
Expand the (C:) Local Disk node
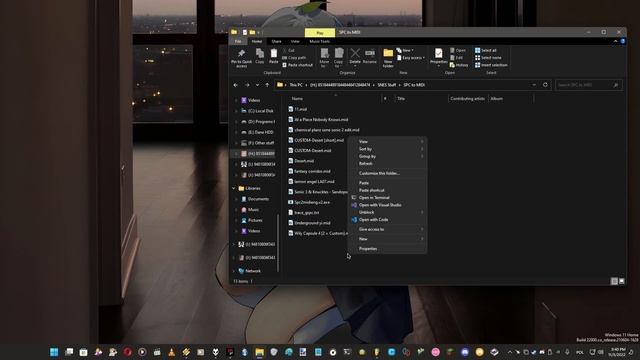tap(236, 111)
